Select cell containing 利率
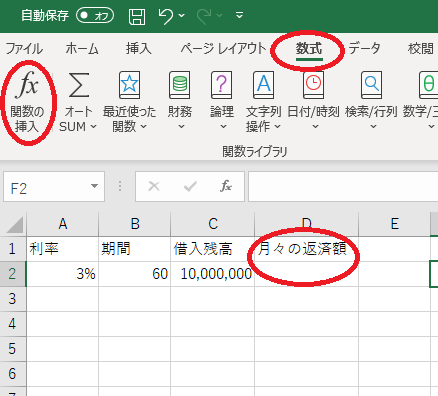438x396 pixels. tap(63, 249)
